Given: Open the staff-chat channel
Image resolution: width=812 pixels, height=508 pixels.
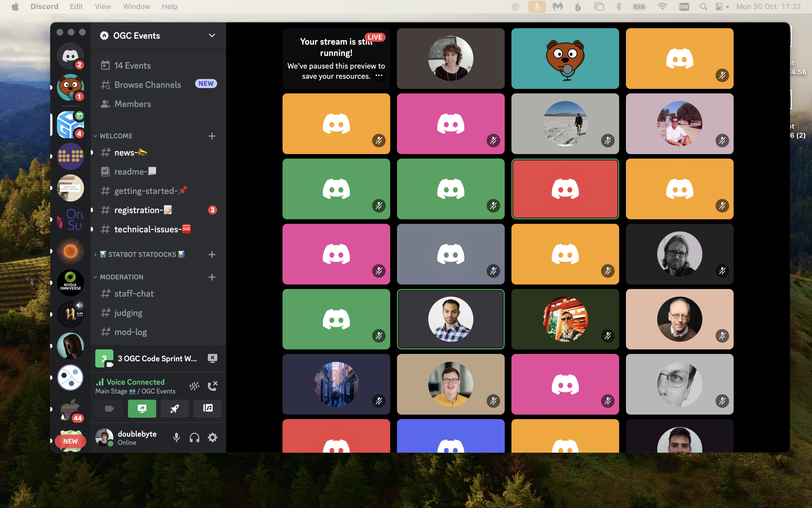Looking at the screenshot, I should point(158,294).
